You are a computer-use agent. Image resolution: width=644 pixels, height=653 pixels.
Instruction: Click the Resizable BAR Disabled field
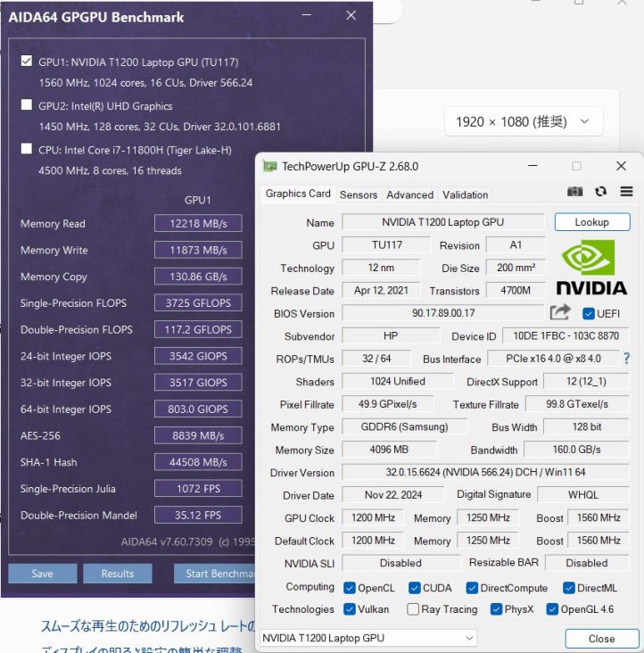click(587, 563)
